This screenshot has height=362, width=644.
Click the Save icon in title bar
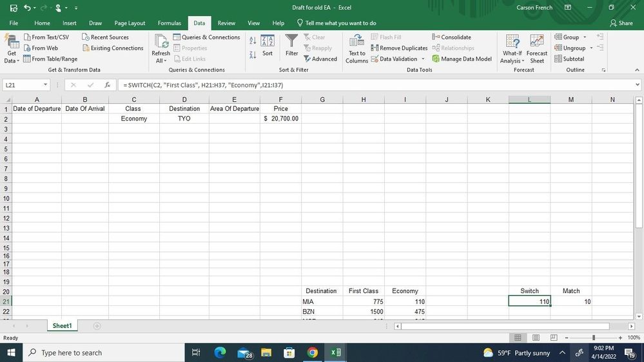(x=14, y=7)
